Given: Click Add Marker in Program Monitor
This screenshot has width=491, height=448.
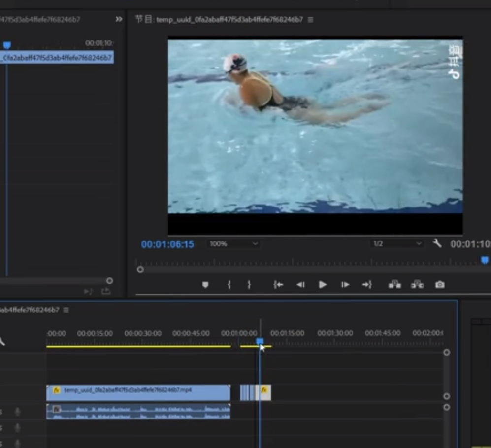Looking at the screenshot, I should coord(205,285).
